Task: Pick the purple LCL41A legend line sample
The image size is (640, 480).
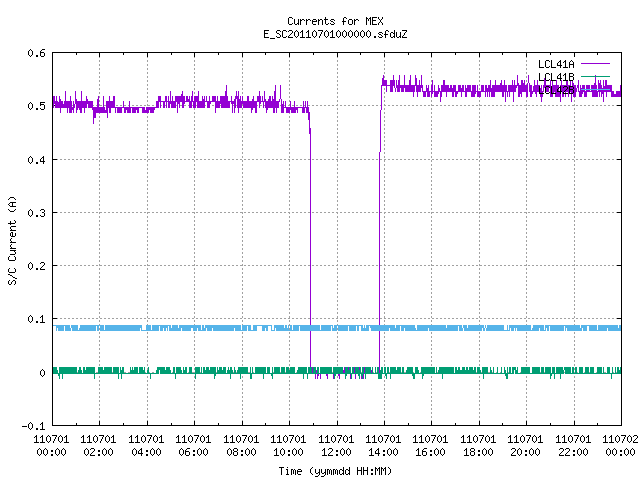Action: (x=595, y=64)
